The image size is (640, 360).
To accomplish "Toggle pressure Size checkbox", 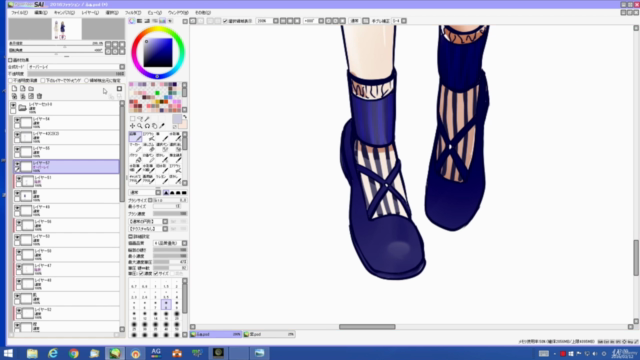I will 156,273.
